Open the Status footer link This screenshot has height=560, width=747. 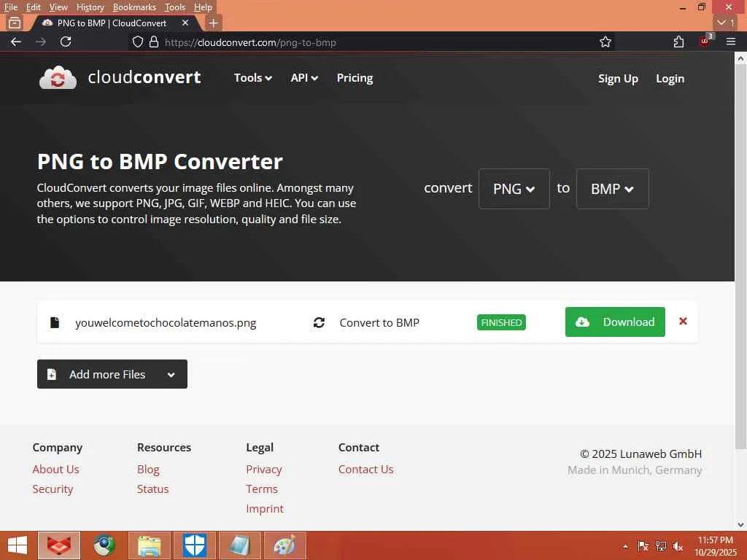pyautogui.click(x=153, y=489)
